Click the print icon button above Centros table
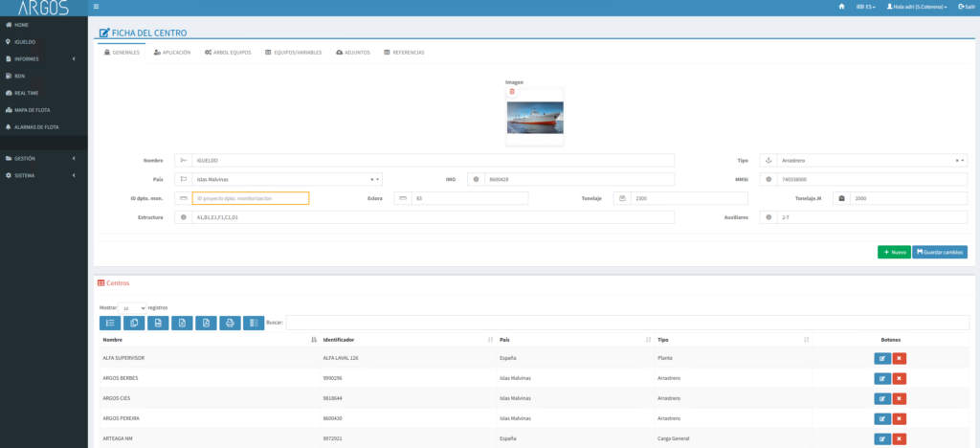The height and width of the screenshot is (448, 980). click(x=230, y=324)
